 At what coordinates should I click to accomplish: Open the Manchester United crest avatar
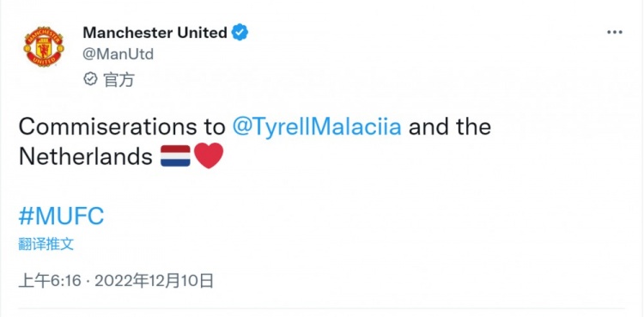[x=44, y=46]
